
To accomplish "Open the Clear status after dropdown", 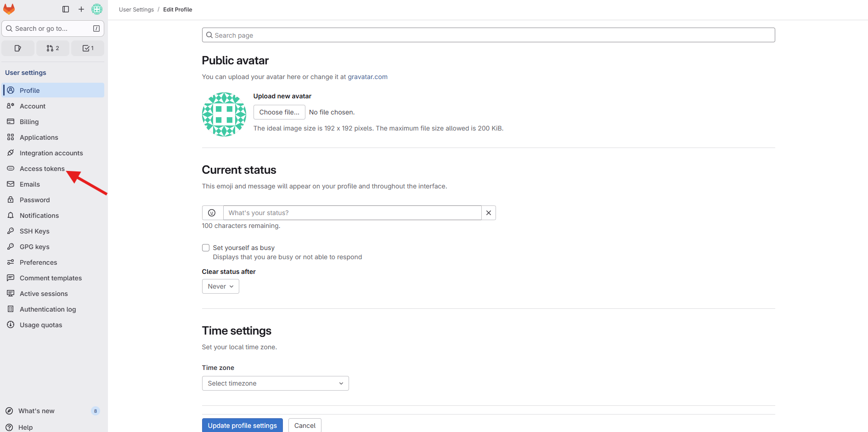I will [x=220, y=286].
